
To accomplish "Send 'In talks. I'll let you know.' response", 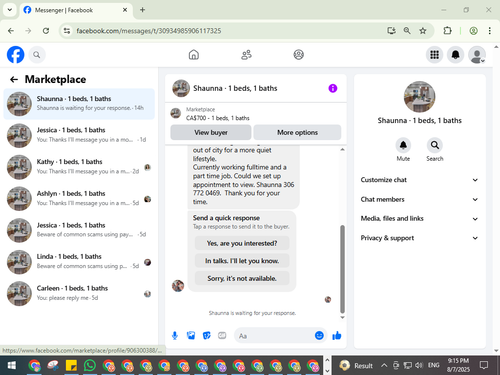I will (242, 261).
